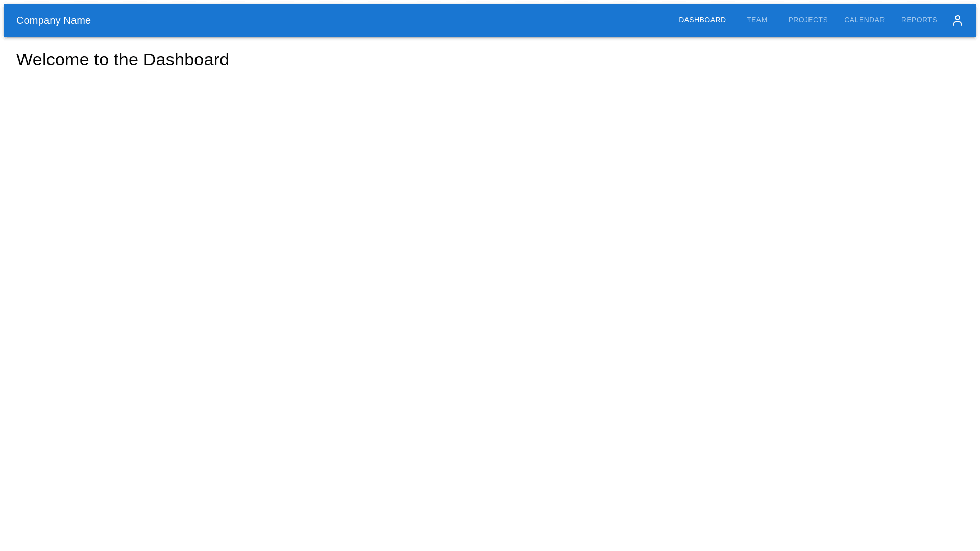The width and height of the screenshot is (980, 551).
Task: Click the Reports button beside the profile icon
Action: click(x=919, y=20)
